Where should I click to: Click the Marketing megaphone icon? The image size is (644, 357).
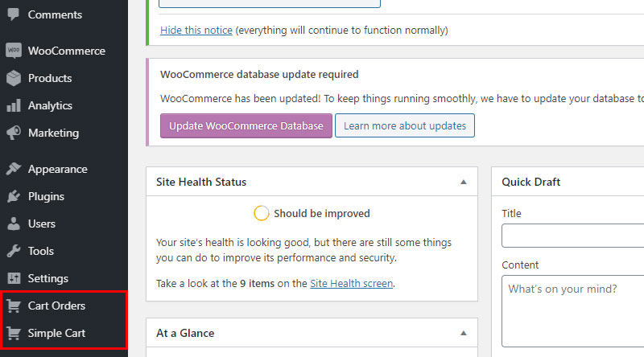[x=14, y=133]
